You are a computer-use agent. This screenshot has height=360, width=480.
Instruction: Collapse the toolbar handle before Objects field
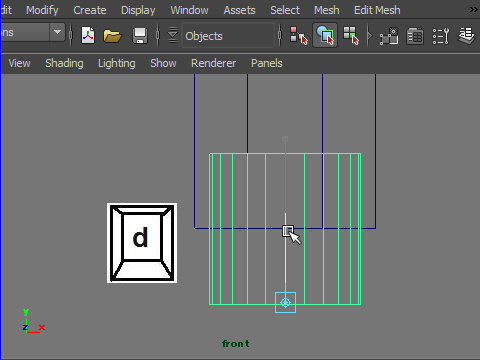158,35
